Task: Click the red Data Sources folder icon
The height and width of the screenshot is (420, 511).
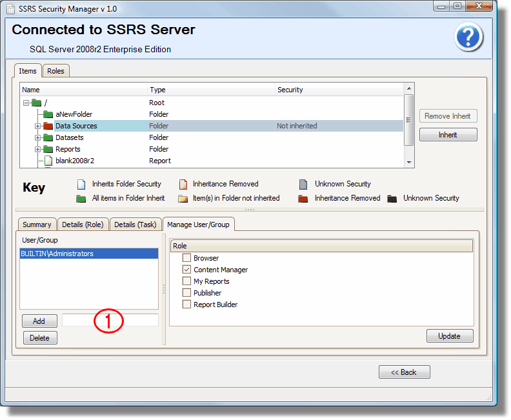Action: point(48,126)
